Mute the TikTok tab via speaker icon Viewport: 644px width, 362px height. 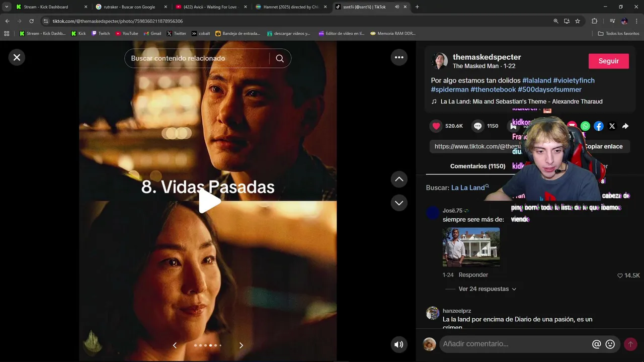point(397,7)
